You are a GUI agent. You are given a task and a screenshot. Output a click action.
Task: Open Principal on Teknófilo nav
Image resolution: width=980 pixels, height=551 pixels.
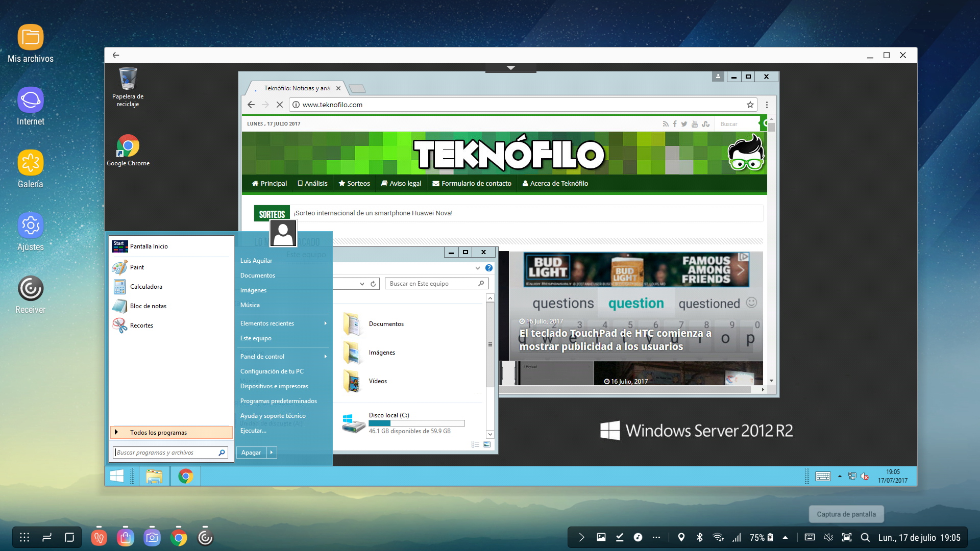(x=269, y=184)
